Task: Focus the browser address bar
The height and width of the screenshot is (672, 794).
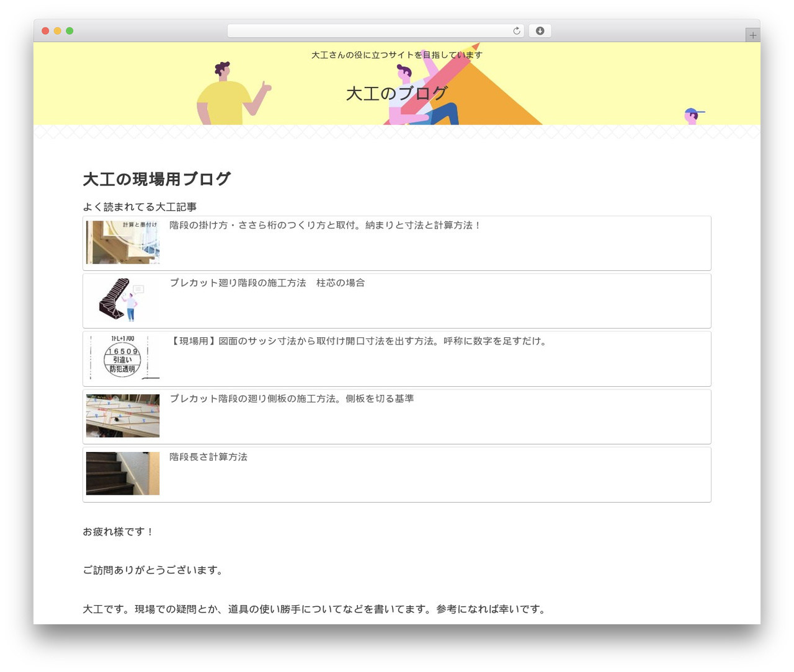Action: tap(375, 31)
